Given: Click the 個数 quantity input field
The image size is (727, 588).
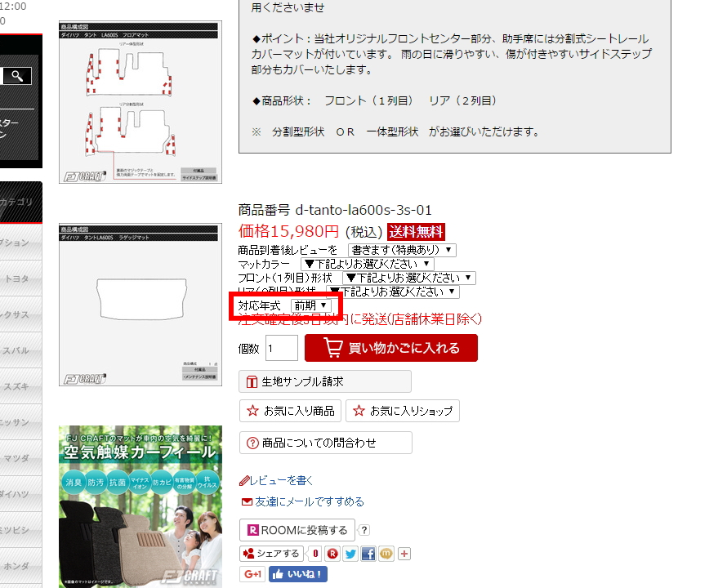Looking at the screenshot, I should click(282, 348).
